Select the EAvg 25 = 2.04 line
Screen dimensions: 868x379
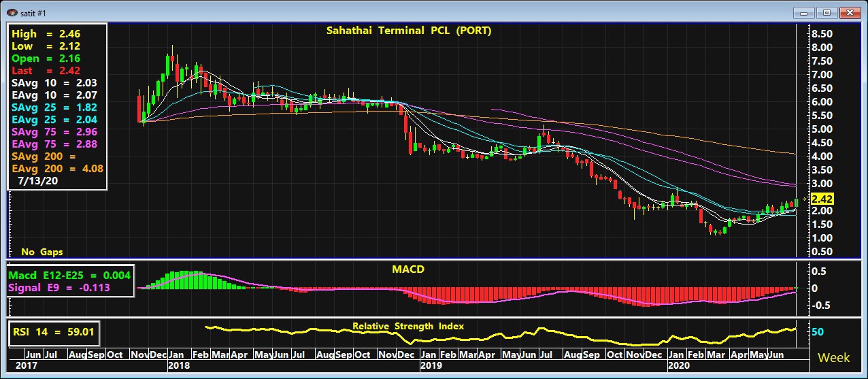click(54, 120)
